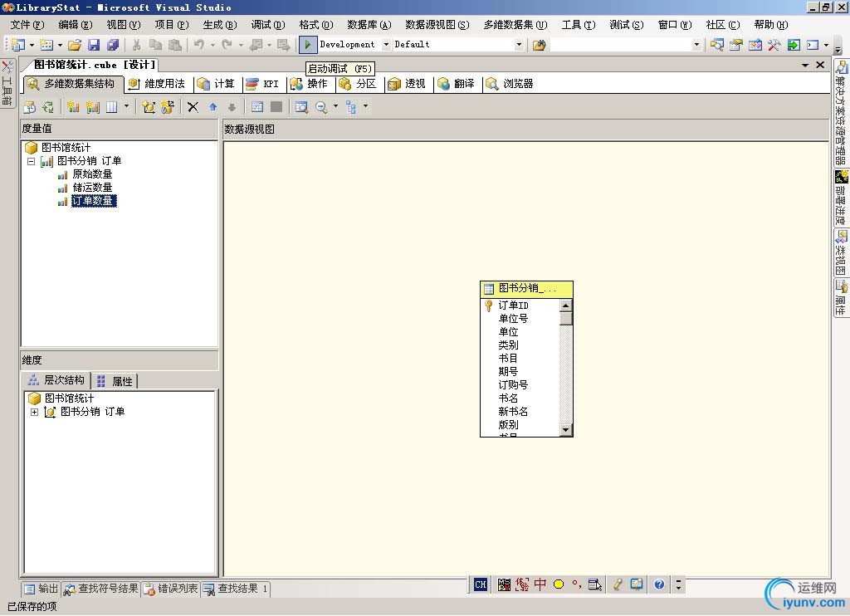Screen dimensions: 850x616
Task: Open Toolbox hammer-wrench icon in the main toolbar
Action: [774, 45]
